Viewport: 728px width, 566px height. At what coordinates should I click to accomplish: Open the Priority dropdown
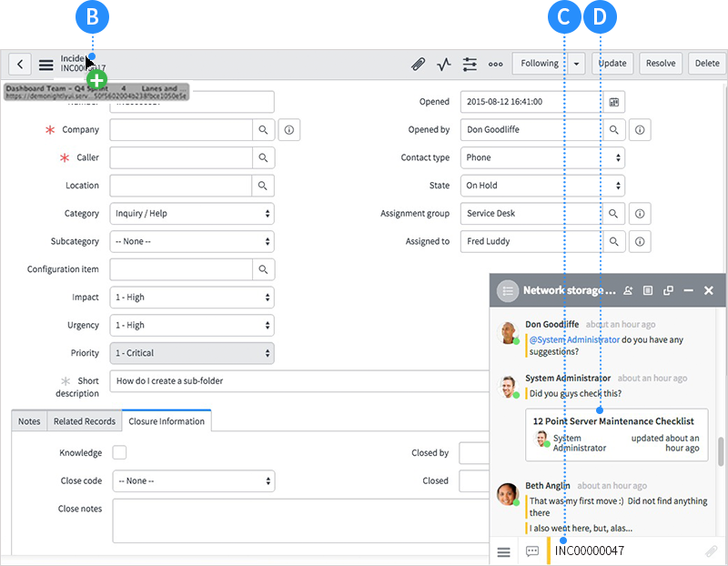pos(191,353)
